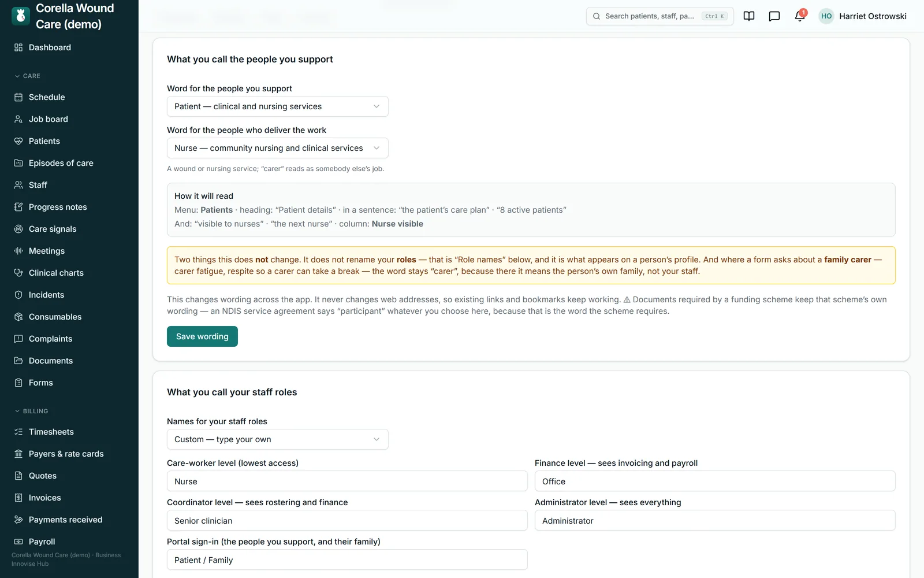Open Payroll in the sidebar
Viewport: 924px width, 578px height.
(x=69, y=542)
